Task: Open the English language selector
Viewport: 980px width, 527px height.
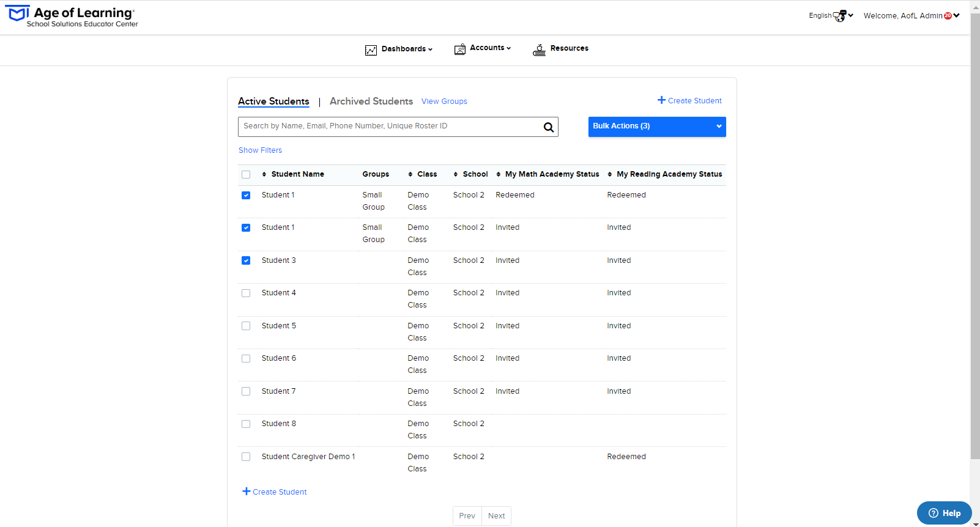Action: [x=831, y=16]
